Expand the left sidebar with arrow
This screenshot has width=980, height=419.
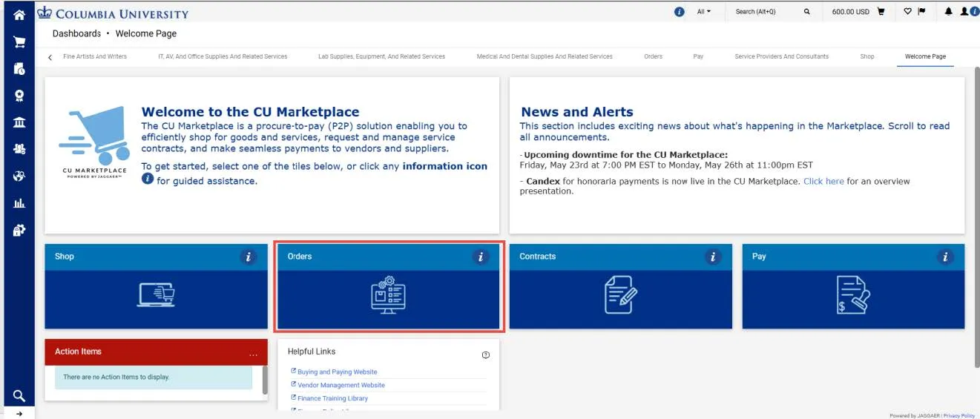tap(19, 414)
